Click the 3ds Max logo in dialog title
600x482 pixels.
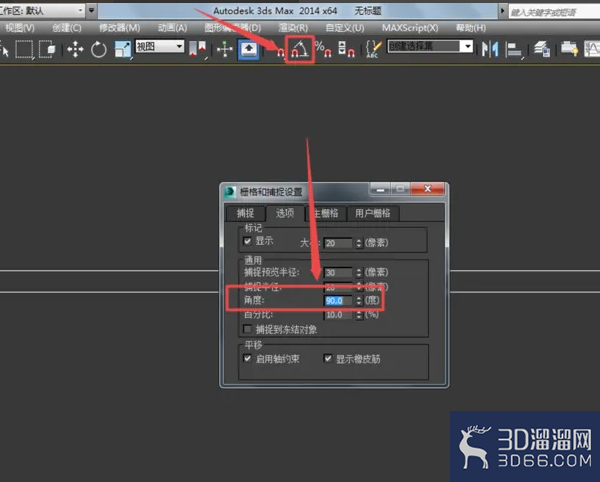pyautogui.click(x=230, y=191)
